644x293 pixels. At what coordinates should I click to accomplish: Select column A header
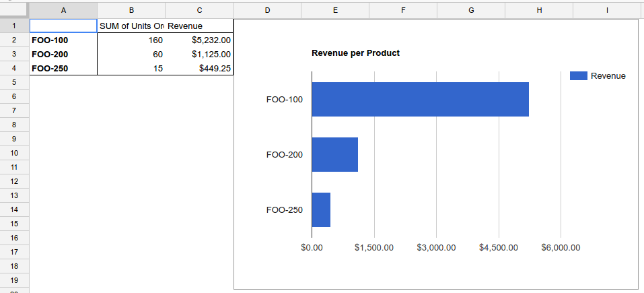click(x=63, y=9)
